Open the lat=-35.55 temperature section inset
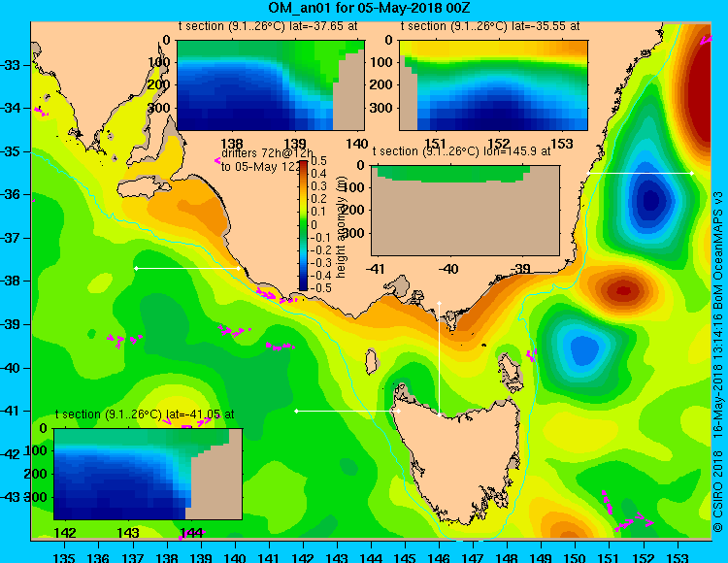The width and height of the screenshot is (728, 563). point(493,85)
